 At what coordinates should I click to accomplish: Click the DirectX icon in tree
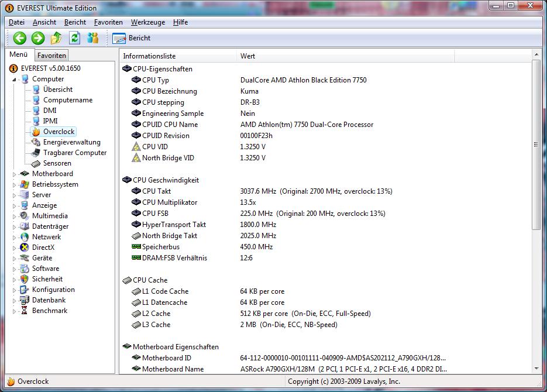pos(25,247)
